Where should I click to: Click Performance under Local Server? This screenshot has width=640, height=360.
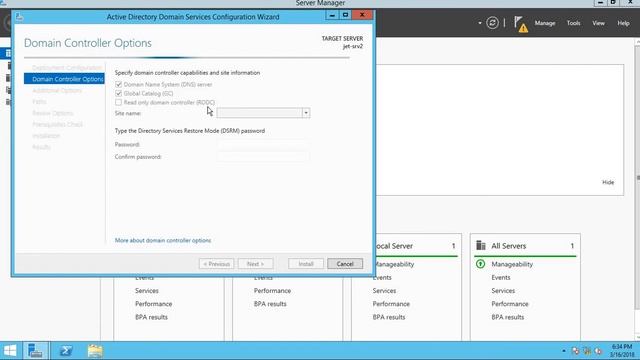coord(391,304)
